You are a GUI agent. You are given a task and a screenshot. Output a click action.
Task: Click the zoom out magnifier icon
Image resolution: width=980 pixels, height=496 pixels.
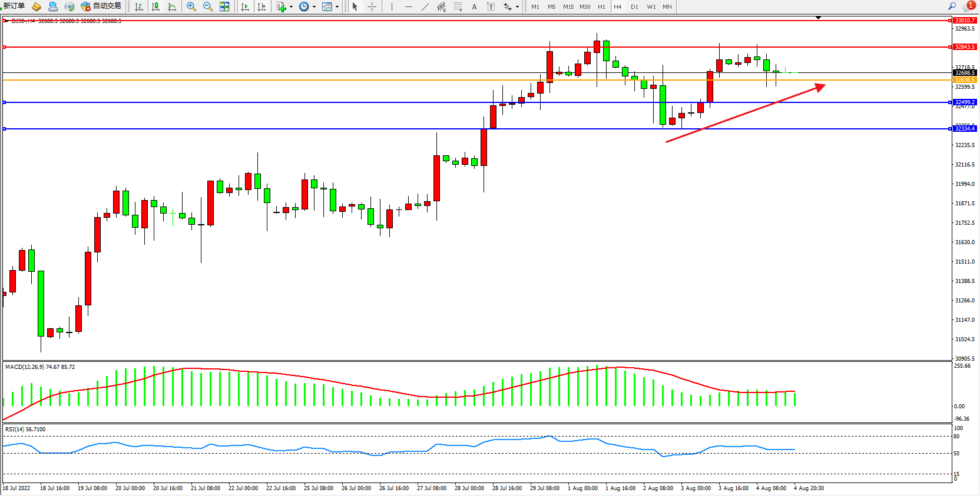point(208,6)
